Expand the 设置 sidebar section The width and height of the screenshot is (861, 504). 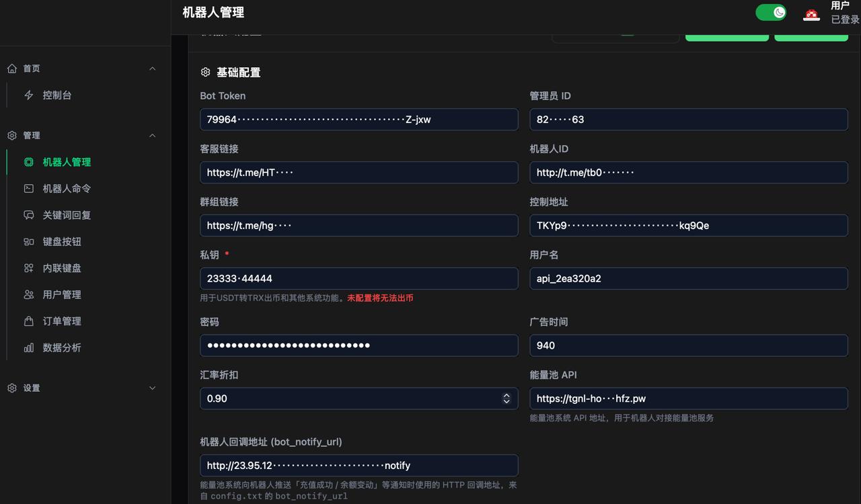153,388
